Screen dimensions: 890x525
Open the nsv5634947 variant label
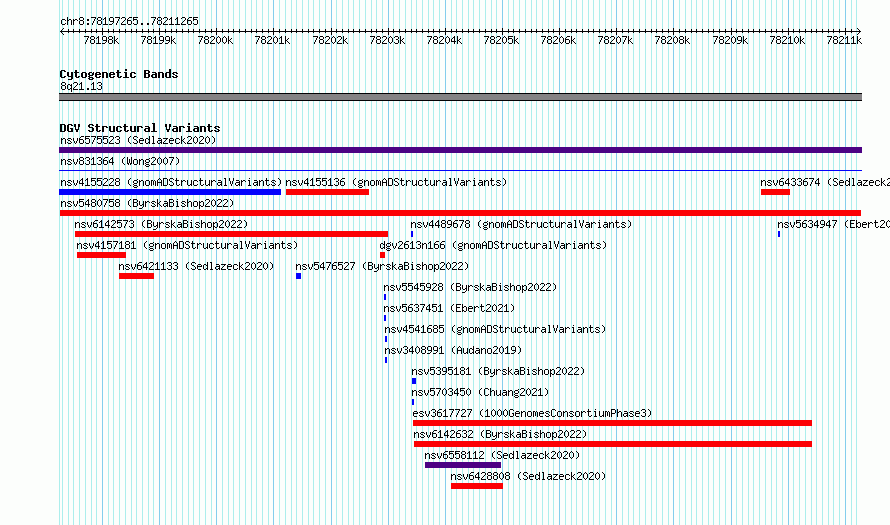coord(833,224)
